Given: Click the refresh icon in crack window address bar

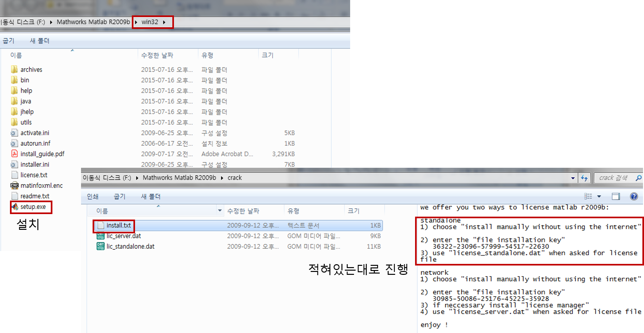Looking at the screenshot, I should pos(584,178).
